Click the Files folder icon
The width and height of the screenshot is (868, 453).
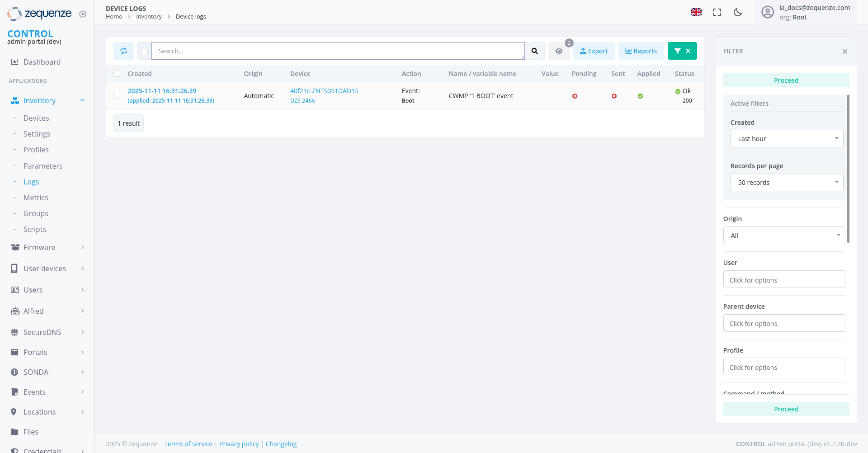coord(14,432)
